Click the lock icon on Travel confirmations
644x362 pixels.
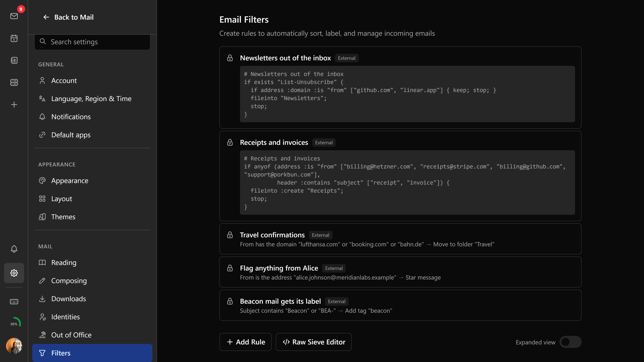[x=230, y=235]
